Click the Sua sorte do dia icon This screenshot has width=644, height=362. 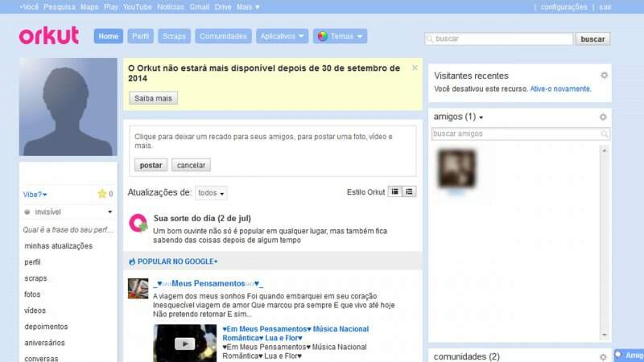[x=138, y=223]
